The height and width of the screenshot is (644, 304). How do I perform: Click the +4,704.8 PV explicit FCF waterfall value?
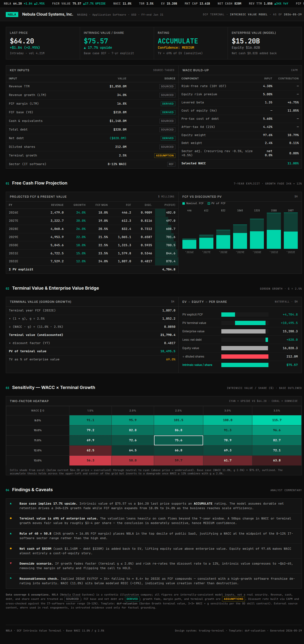click(290, 315)
